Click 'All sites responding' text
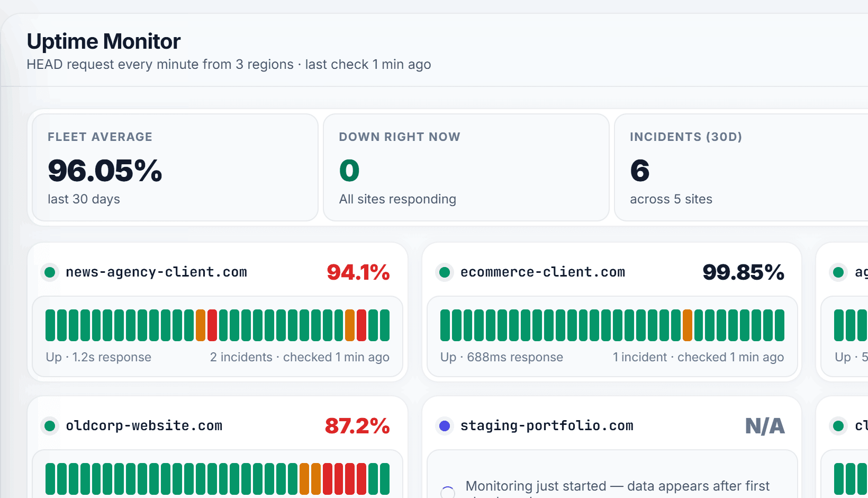Image resolution: width=868 pixels, height=498 pixels. point(397,199)
